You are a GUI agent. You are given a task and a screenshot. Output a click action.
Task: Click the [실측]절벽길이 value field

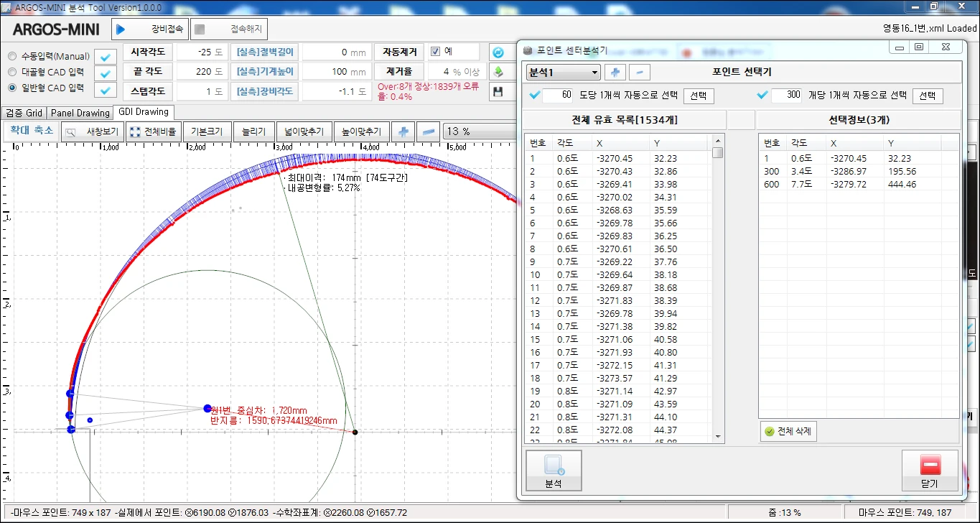[335, 52]
